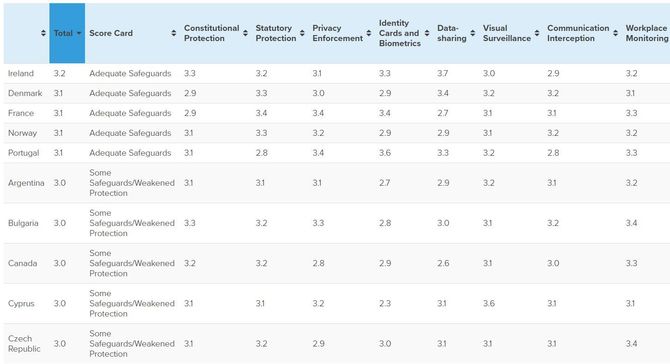Click the Score Card header label
Image resolution: width=670 pixels, height=364 pixels.
(x=111, y=33)
